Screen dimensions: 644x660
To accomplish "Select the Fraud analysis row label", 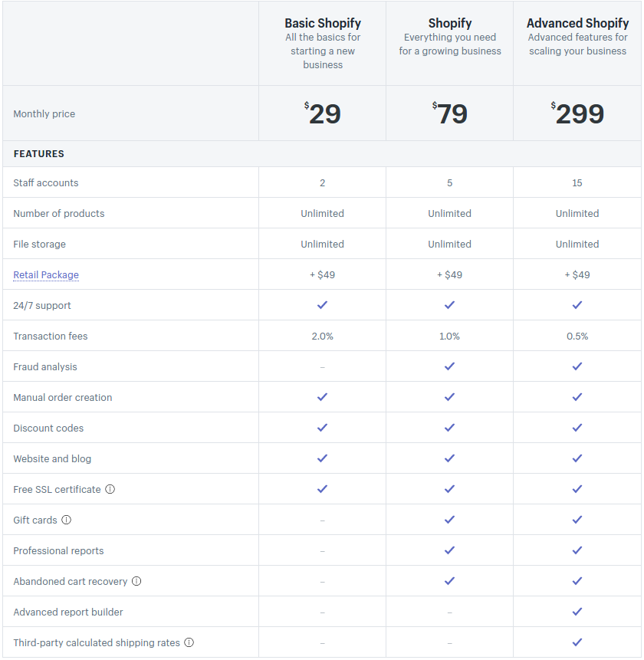I will point(45,366).
